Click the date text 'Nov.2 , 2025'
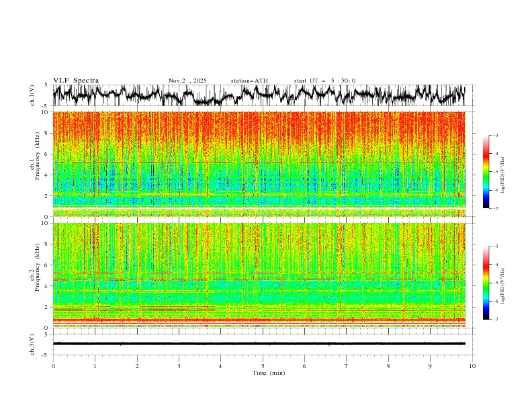 (187, 81)
